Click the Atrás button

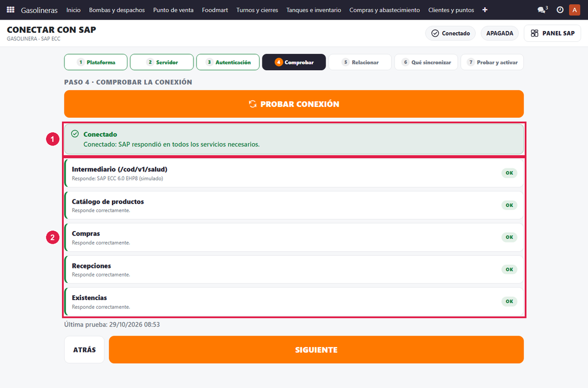84,349
